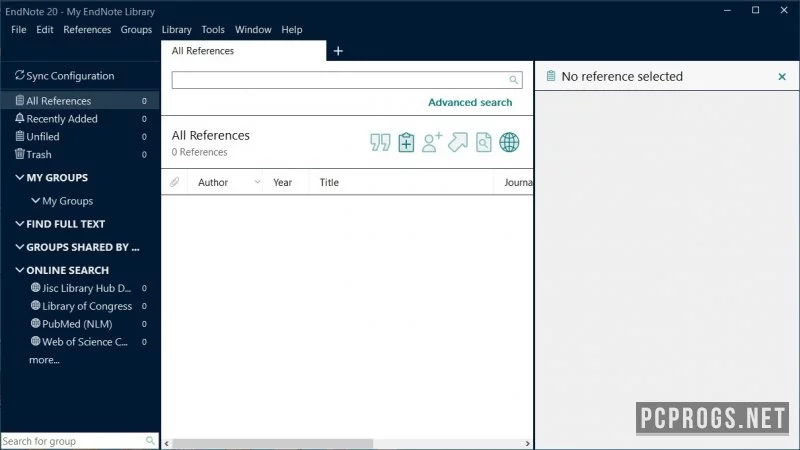The width and height of the screenshot is (800, 450).
Task: Collapse the My Groups subgroup chevron
Action: [x=35, y=201]
